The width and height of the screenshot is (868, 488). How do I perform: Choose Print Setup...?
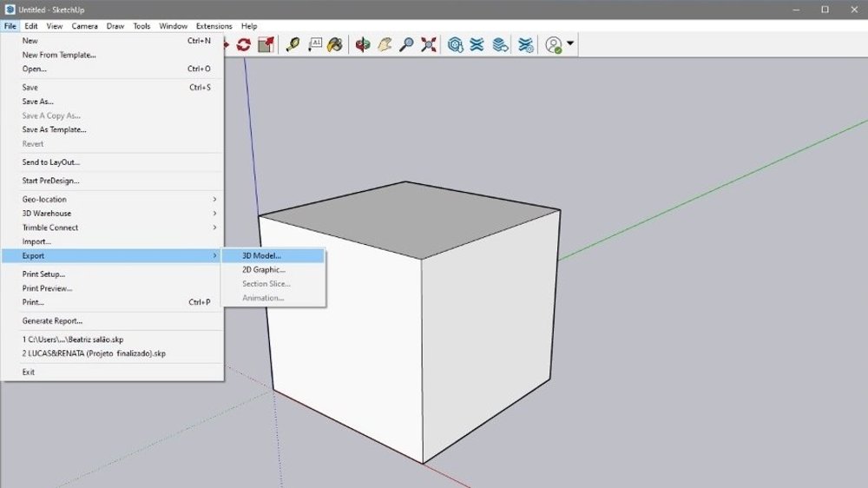[112, 274]
